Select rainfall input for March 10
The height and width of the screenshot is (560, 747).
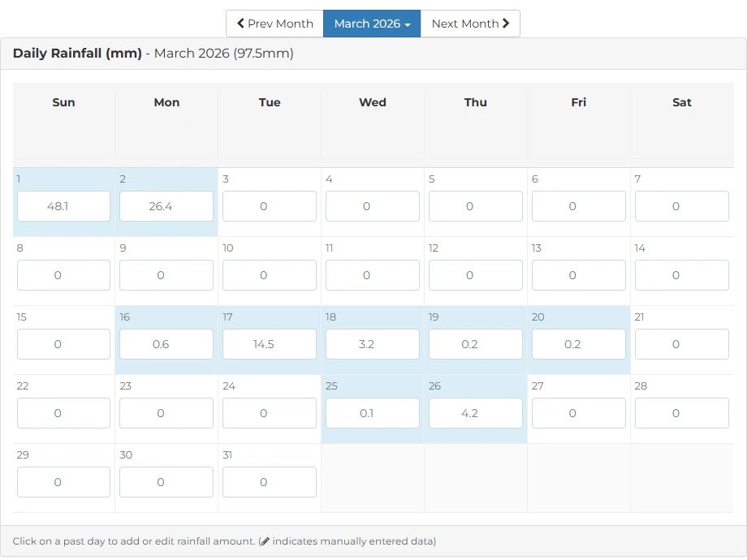[270, 275]
